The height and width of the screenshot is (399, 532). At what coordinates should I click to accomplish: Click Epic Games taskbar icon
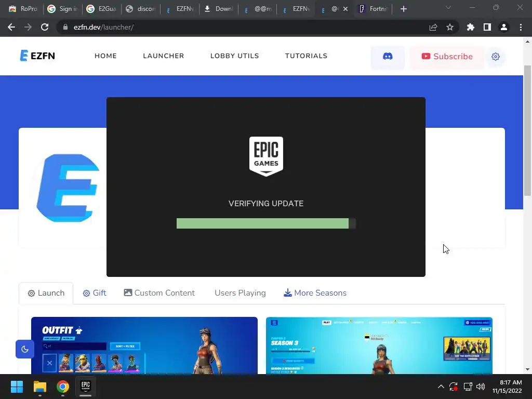[x=86, y=387]
